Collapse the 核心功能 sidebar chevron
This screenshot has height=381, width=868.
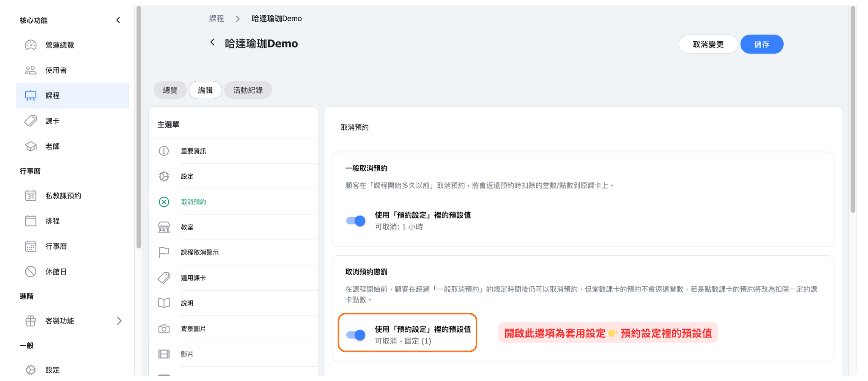point(118,20)
